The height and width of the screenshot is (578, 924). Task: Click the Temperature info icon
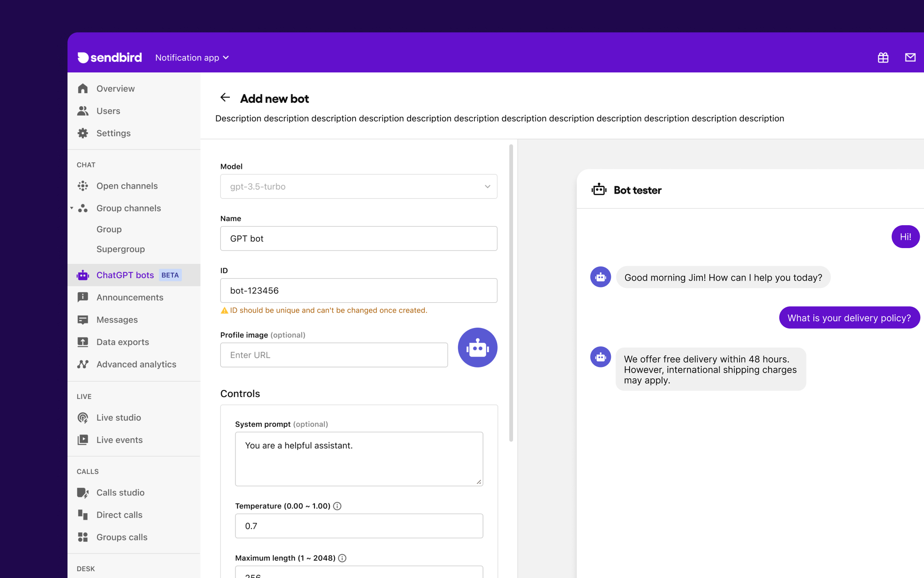[337, 506]
